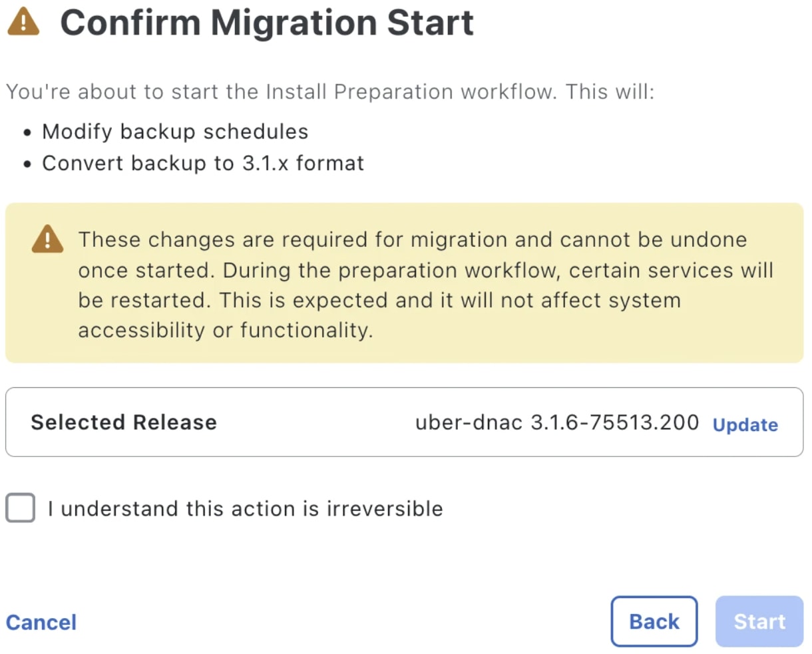
Task: Click the "Modify backup schedules" list item
Action: pyautogui.click(x=175, y=132)
